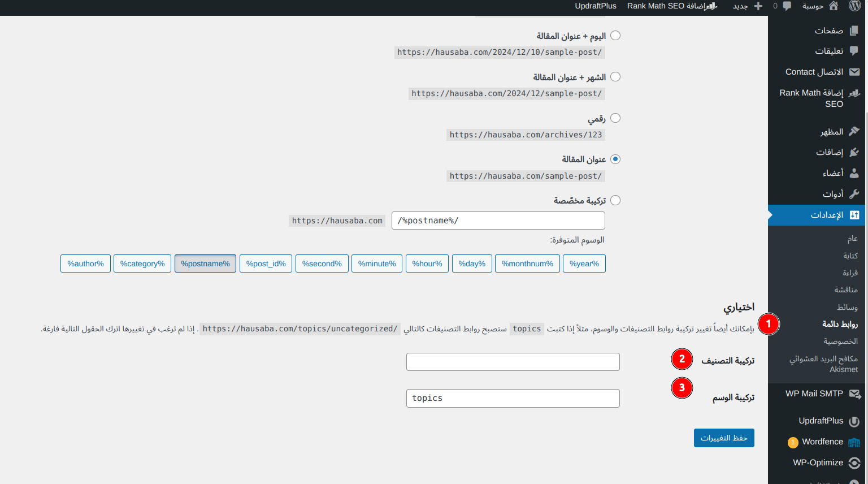
Task: Go to مناقشة discussion settings submenu
Action: point(846,289)
